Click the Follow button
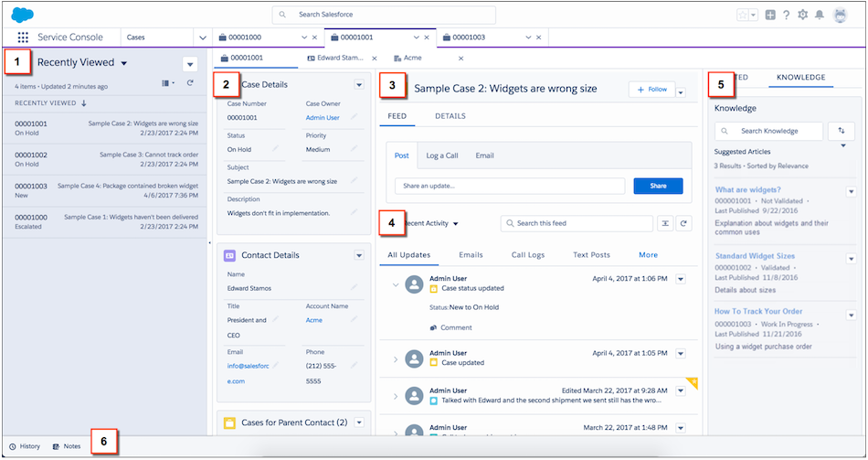The width and height of the screenshot is (868, 460). (x=652, y=90)
